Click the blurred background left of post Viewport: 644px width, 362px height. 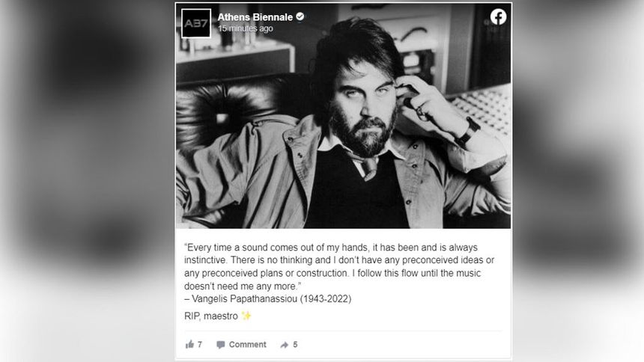point(87,181)
